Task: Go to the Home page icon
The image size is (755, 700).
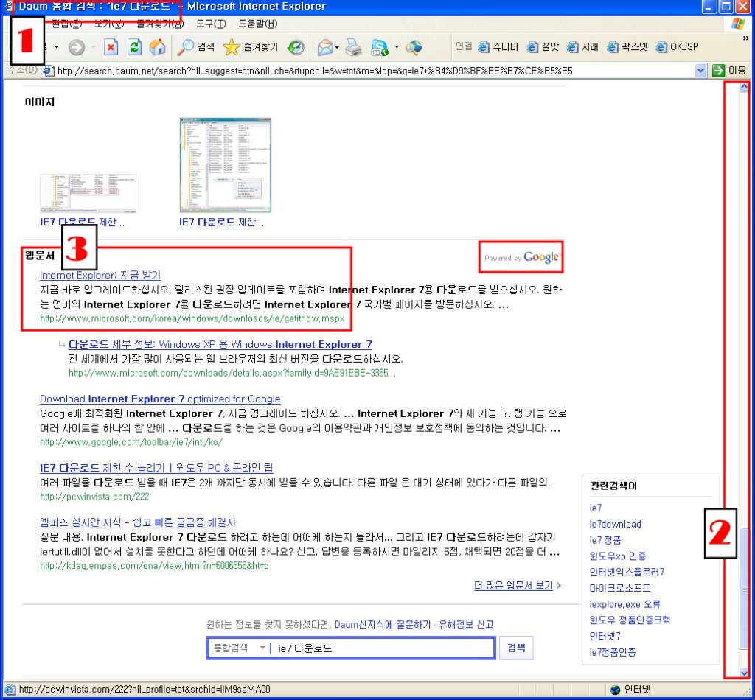Action: pyautogui.click(x=158, y=46)
